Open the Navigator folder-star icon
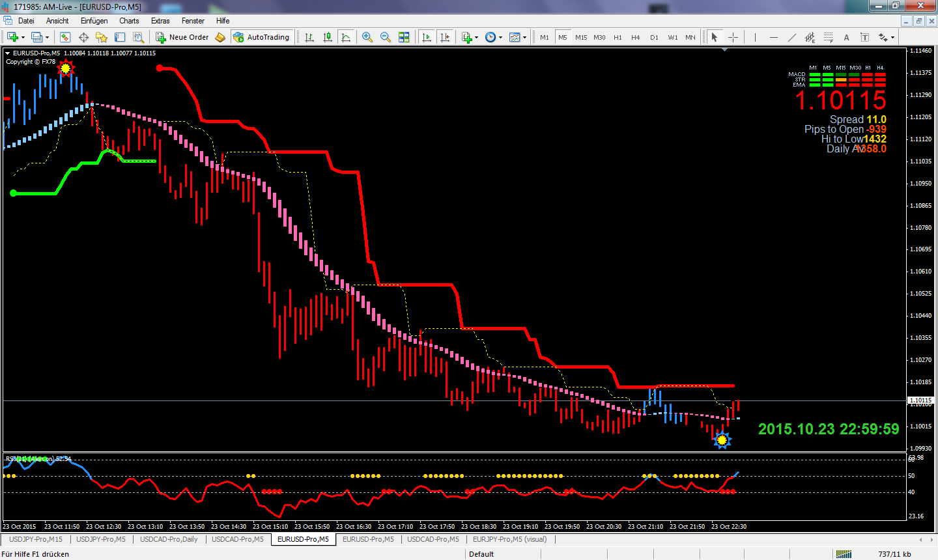 tap(102, 37)
